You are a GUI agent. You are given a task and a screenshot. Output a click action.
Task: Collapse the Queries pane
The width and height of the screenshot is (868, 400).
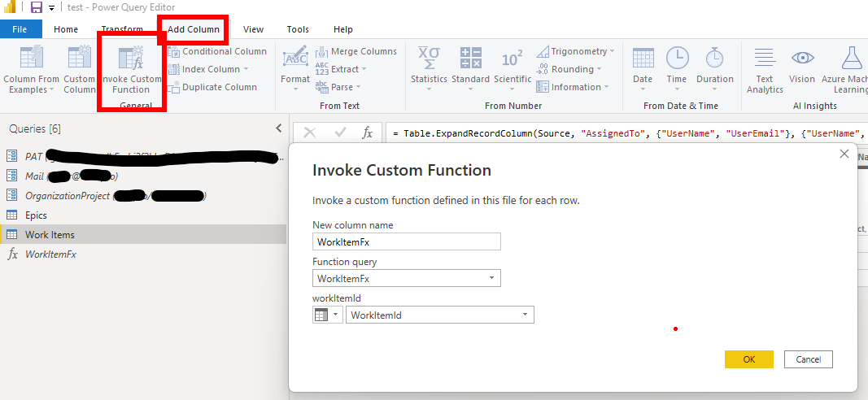pos(278,128)
